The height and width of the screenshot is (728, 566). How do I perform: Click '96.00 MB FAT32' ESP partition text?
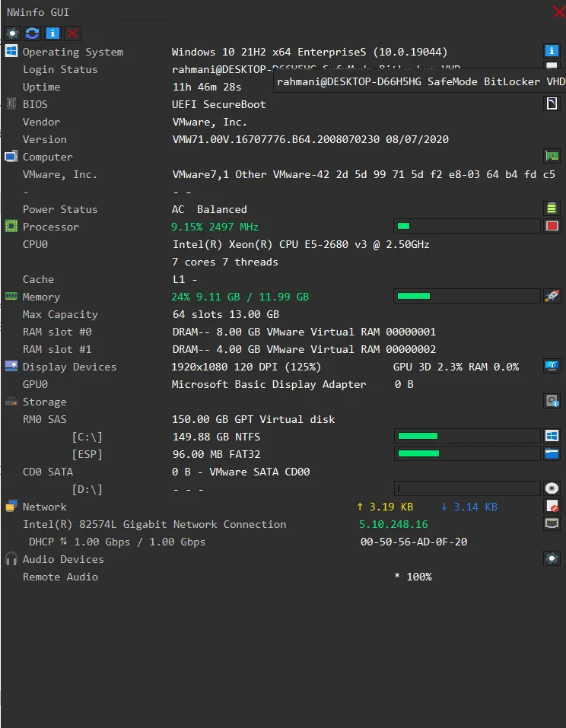(x=216, y=454)
